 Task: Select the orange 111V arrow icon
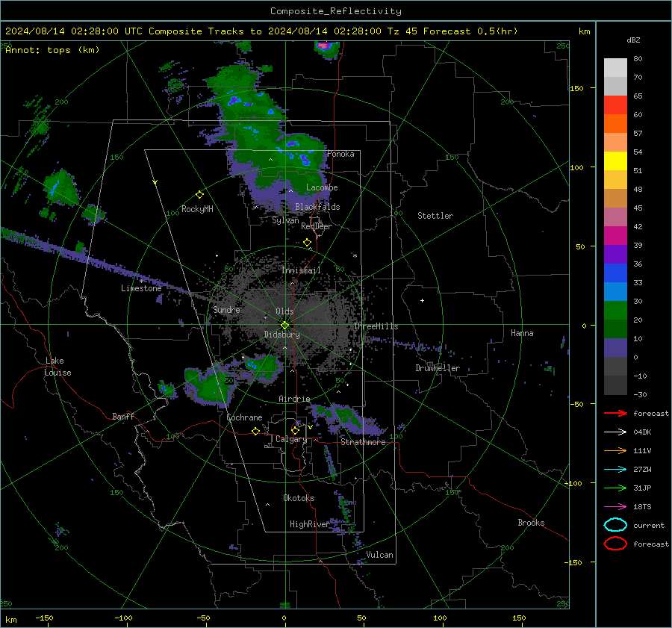click(x=615, y=450)
